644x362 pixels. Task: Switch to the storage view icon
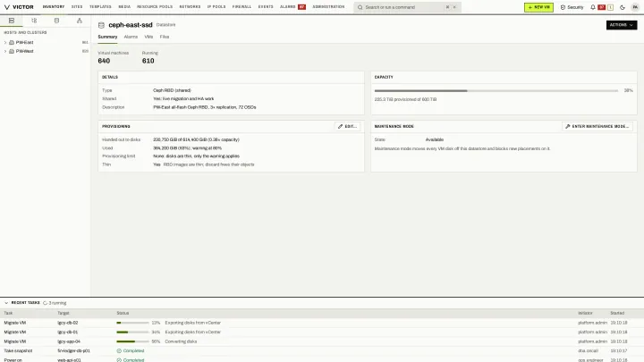(x=56, y=21)
